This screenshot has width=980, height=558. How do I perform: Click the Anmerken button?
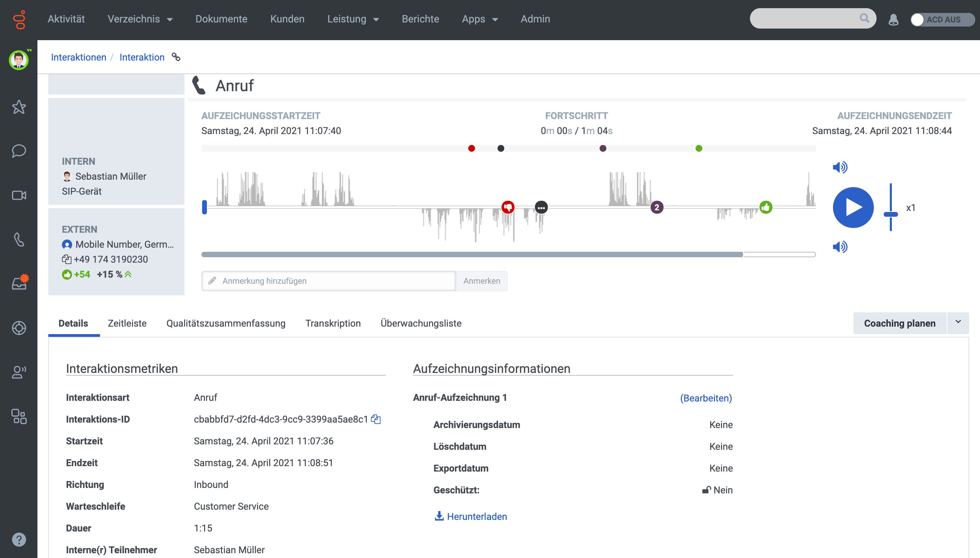(481, 281)
